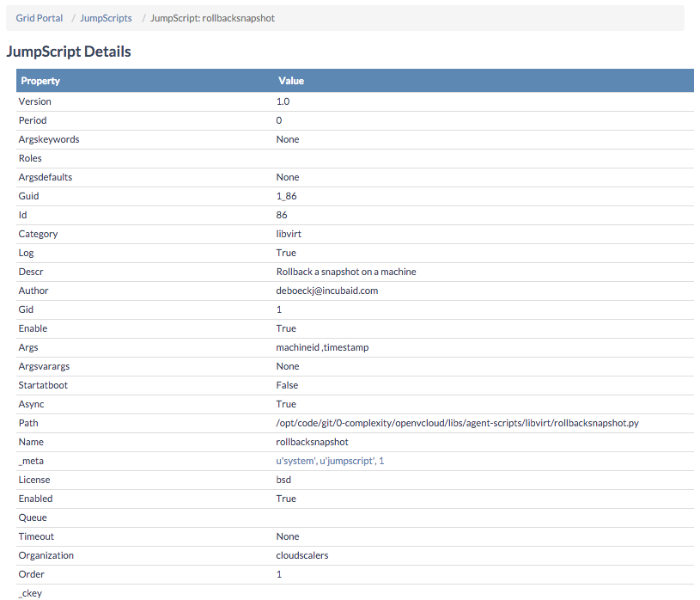700x600 pixels.
Task: Click the Queue property label
Action: pyautogui.click(x=33, y=517)
